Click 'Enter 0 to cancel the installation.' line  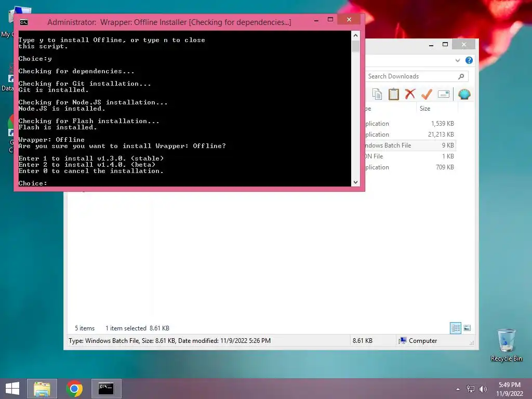(91, 171)
